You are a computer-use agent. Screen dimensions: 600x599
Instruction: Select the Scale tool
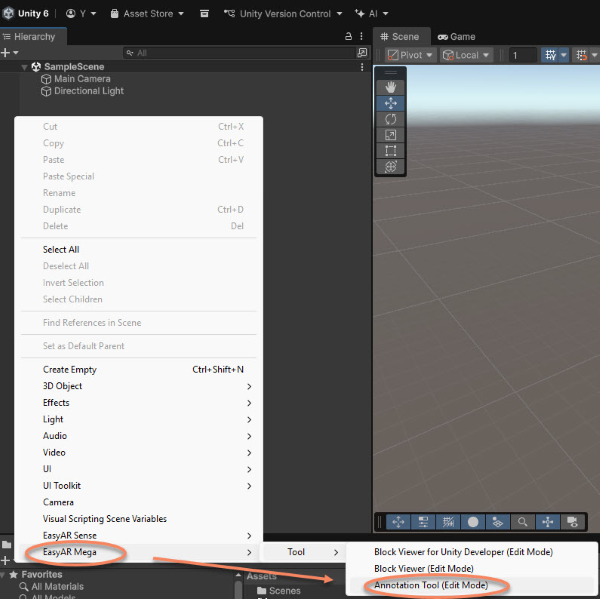[x=390, y=135]
